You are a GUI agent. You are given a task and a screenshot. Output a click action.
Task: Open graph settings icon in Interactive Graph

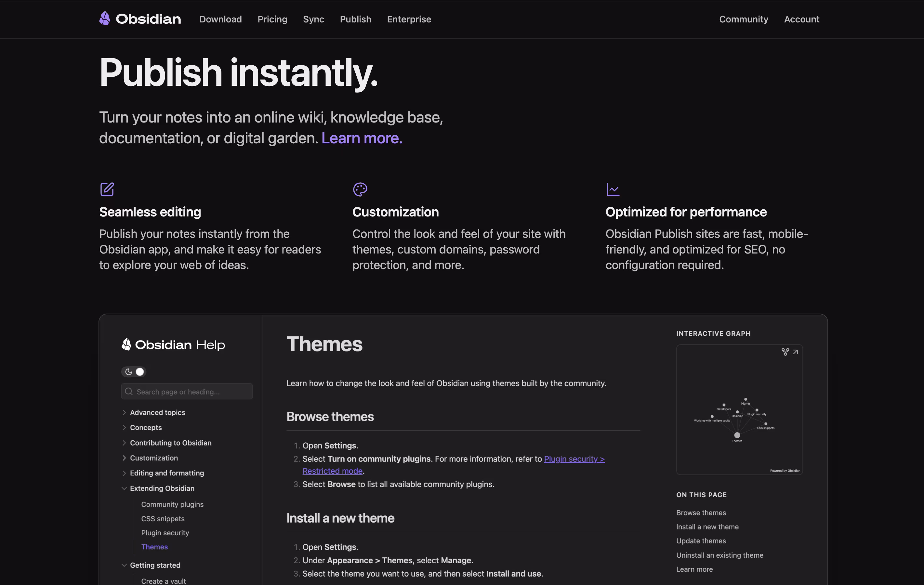pos(785,352)
